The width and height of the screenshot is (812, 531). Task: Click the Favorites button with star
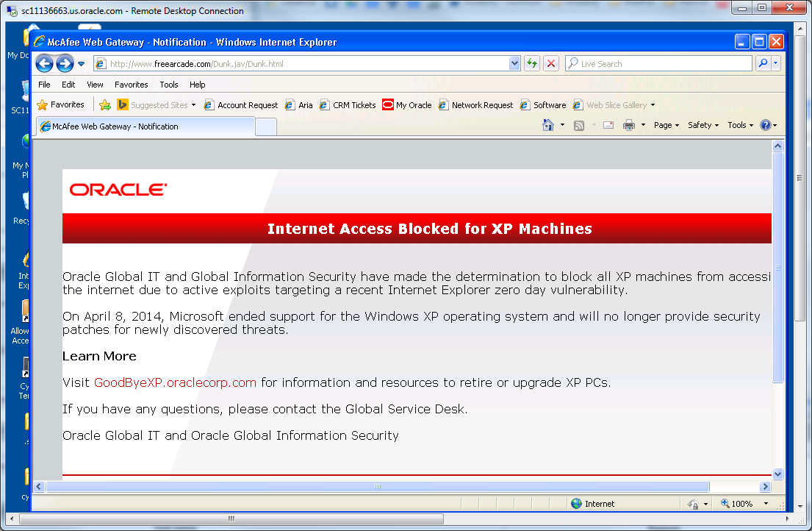(x=61, y=104)
